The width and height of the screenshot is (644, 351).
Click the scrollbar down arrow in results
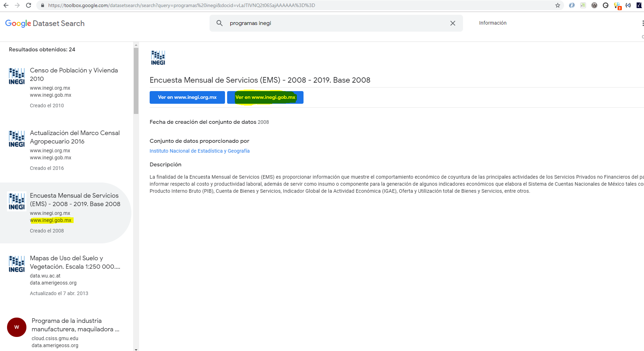[x=136, y=349]
